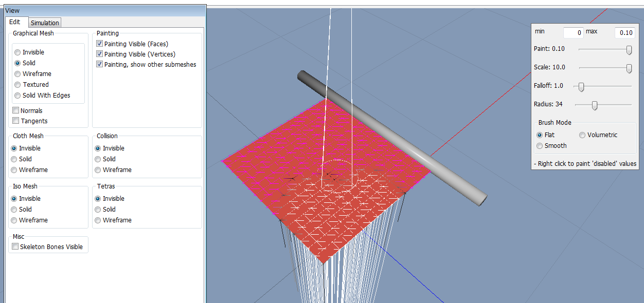The width and height of the screenshot is (644, 303).
Task: Disable Painting Visible (Vertices)
Action: coord(100,54)
